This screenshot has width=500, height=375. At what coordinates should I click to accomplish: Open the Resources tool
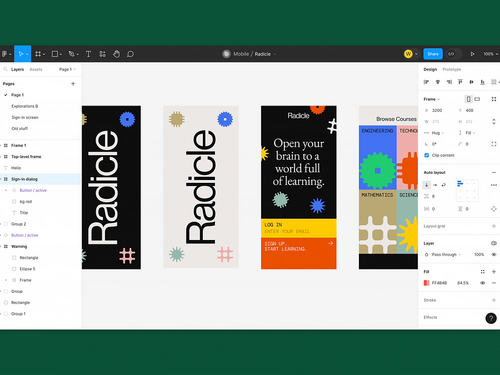coord(102,54)
